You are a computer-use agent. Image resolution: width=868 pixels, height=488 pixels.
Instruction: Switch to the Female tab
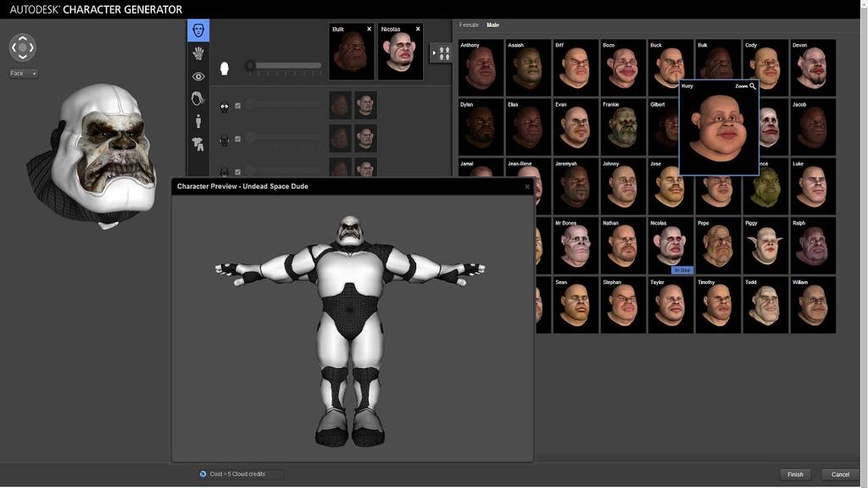pos(469,25)
